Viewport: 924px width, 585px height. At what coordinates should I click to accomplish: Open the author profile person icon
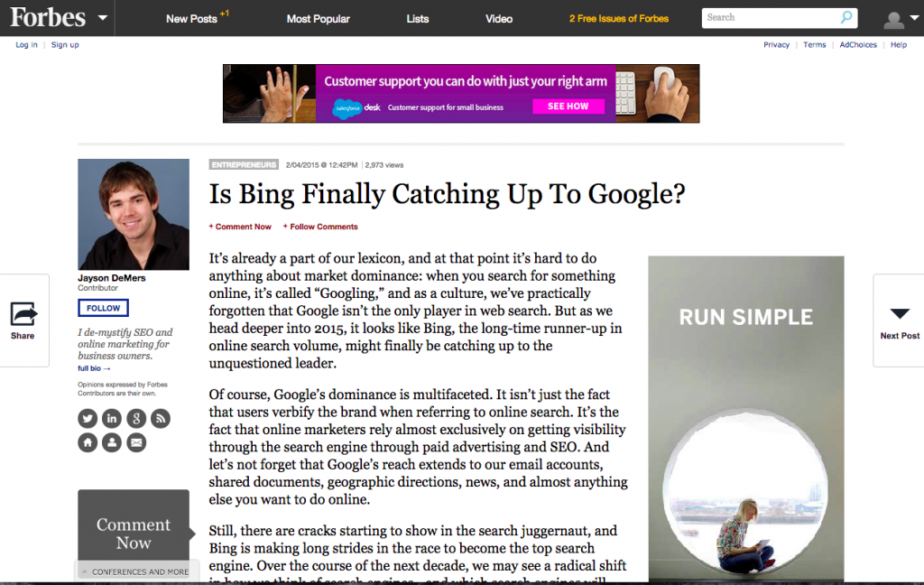click(x=112, y=442)
